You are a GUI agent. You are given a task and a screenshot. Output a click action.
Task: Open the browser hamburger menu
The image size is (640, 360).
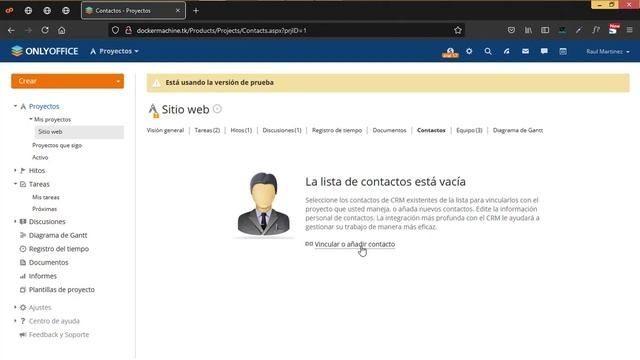pyautogui.click(x=629, y=30)
